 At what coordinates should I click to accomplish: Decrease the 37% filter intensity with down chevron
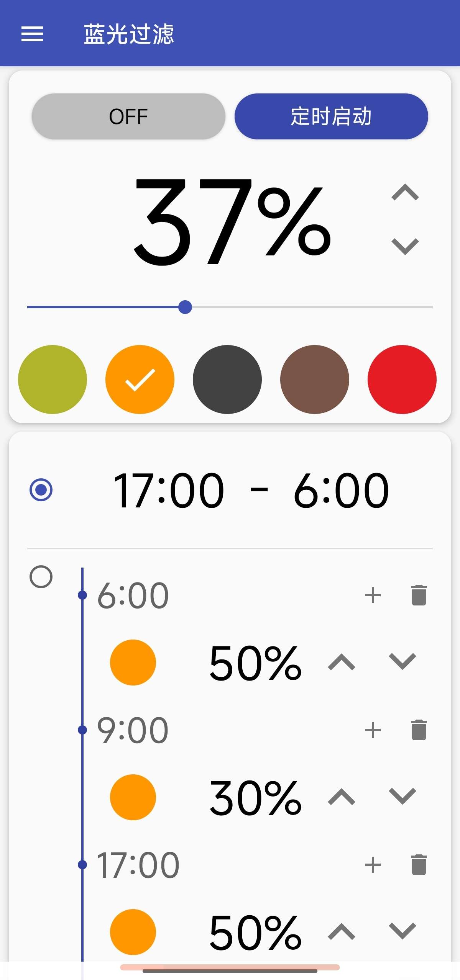(x=405, y=246)
